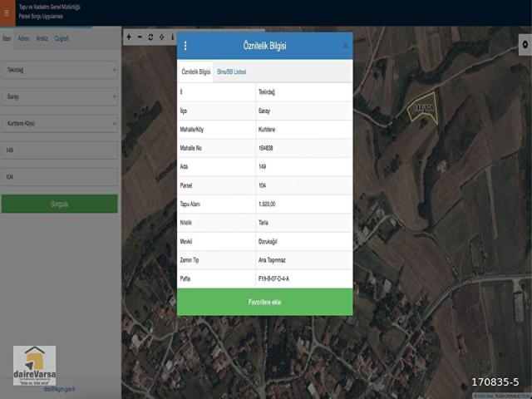This screenshot has width=532, height=399.
Task: Select the Coğrafi tab in sidebar
Action: [62, 38]
